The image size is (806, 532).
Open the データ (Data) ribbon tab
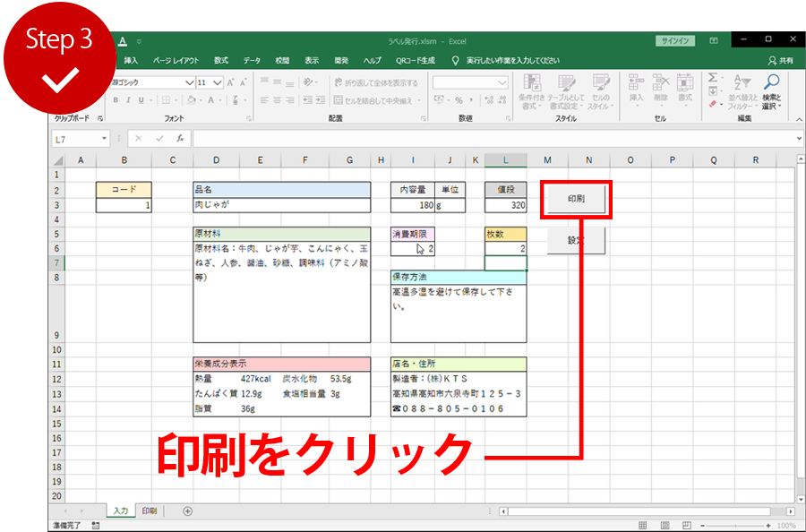(x=252, y=60)
